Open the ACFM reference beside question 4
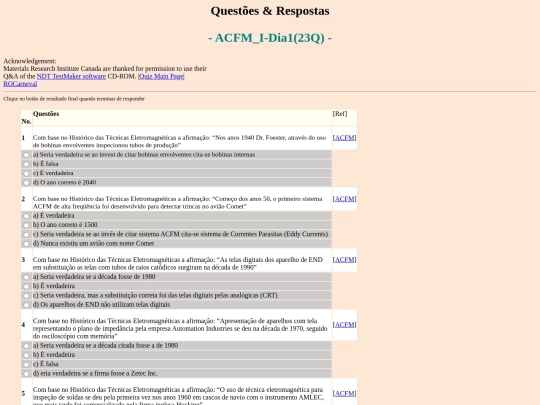The image size is (540, 405). click(344, 324)
